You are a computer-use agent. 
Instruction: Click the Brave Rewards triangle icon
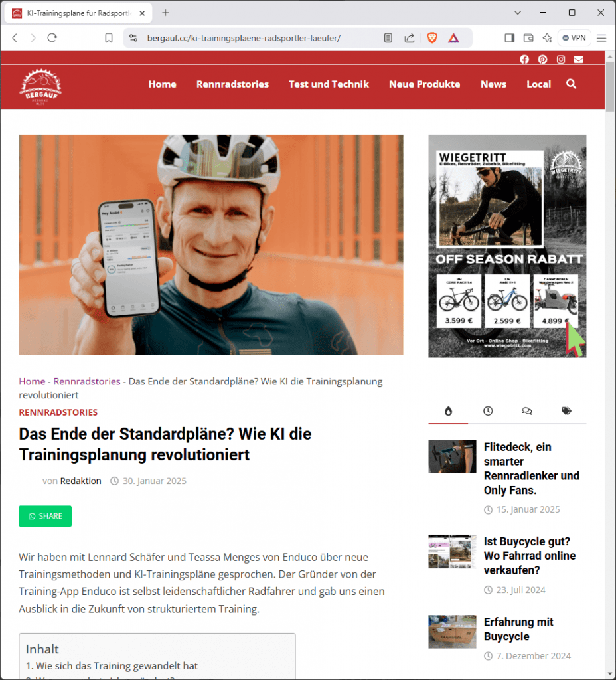point(453,38)
